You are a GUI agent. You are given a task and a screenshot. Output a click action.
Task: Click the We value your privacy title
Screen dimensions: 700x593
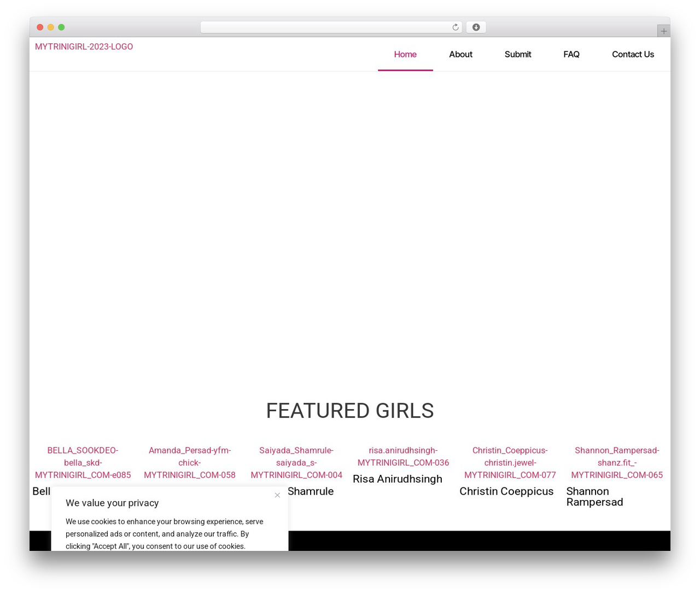pos(112,503)
